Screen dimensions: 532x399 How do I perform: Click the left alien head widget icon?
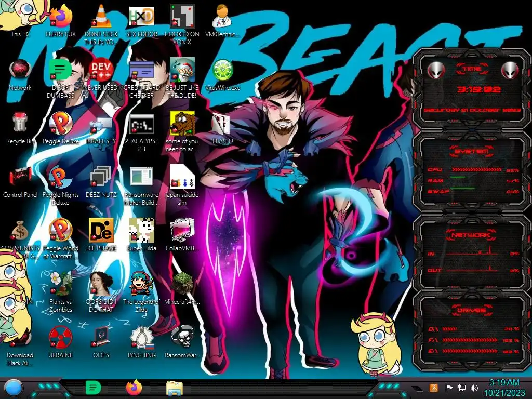pyautogui.click(x=436, y=71)
